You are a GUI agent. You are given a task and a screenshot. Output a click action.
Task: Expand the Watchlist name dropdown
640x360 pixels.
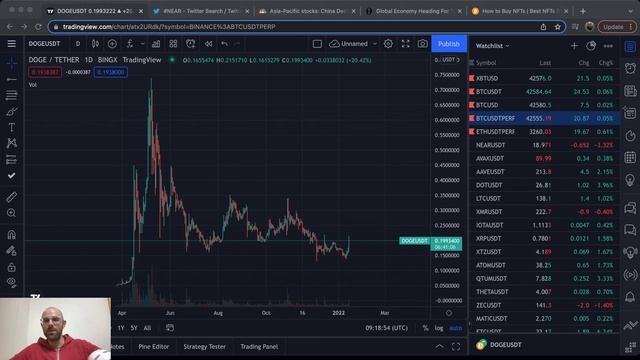pos(493,46)
